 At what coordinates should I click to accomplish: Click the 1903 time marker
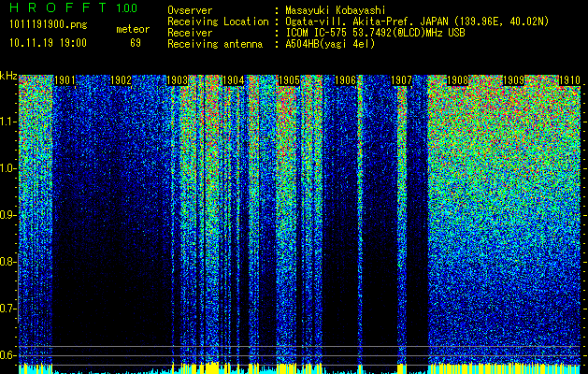(177, 80)
